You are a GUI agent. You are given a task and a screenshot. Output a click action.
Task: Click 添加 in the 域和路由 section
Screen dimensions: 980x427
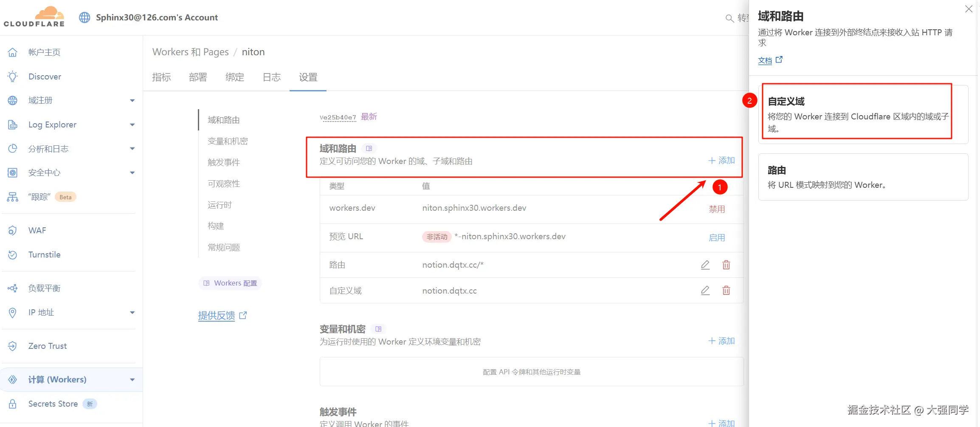(721, 161)
